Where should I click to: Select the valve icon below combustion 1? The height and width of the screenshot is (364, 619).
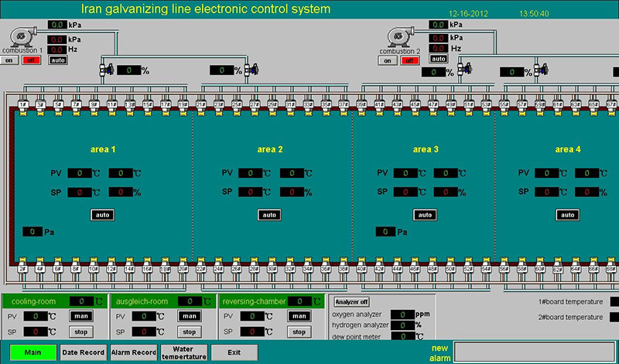coord(107,70)
